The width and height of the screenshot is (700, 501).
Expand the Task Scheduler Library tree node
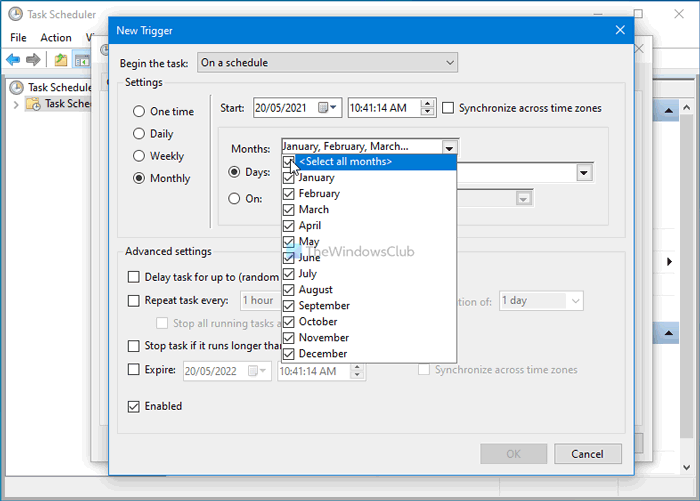[x=16, y=104]
